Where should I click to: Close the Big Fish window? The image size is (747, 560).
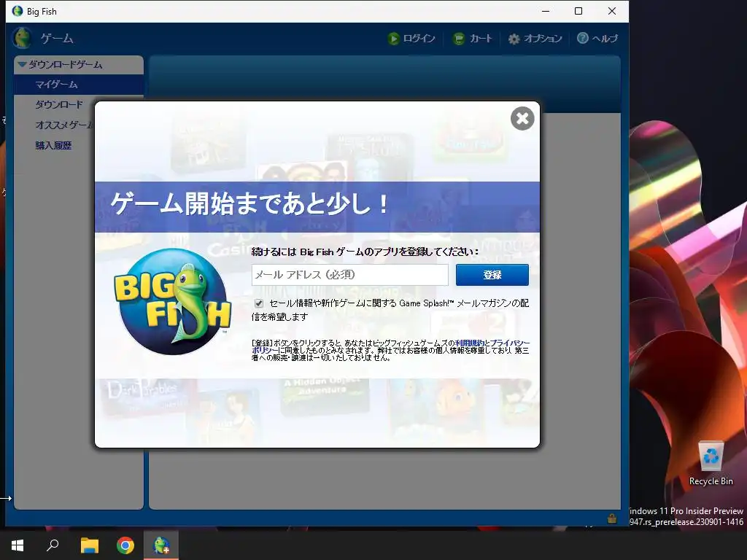(612, 11)
